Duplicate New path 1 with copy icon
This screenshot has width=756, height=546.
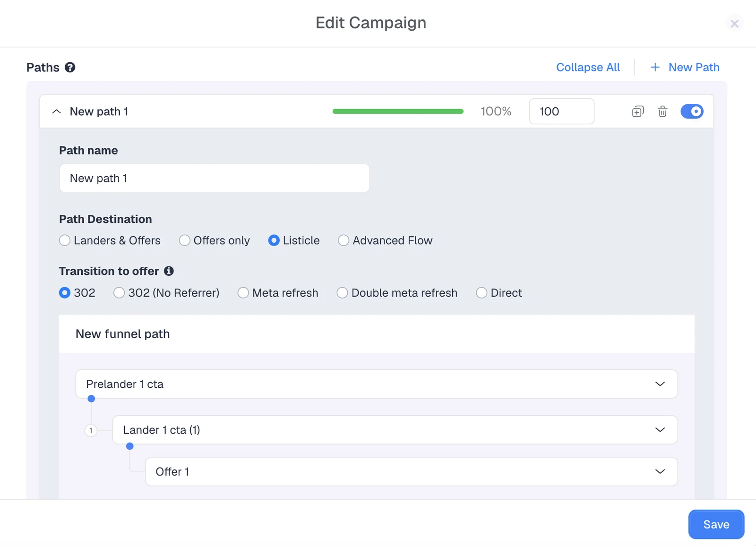(x=637, y=111)
